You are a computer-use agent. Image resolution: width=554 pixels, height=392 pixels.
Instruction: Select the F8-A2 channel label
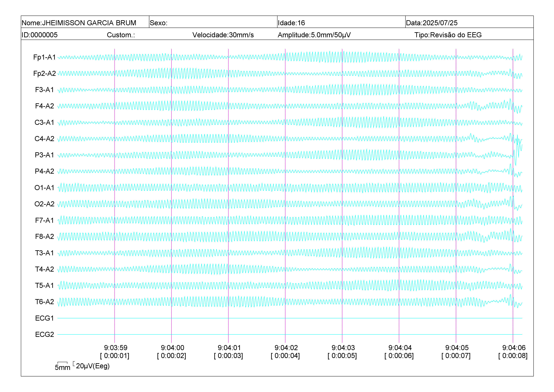coord(44,237)
